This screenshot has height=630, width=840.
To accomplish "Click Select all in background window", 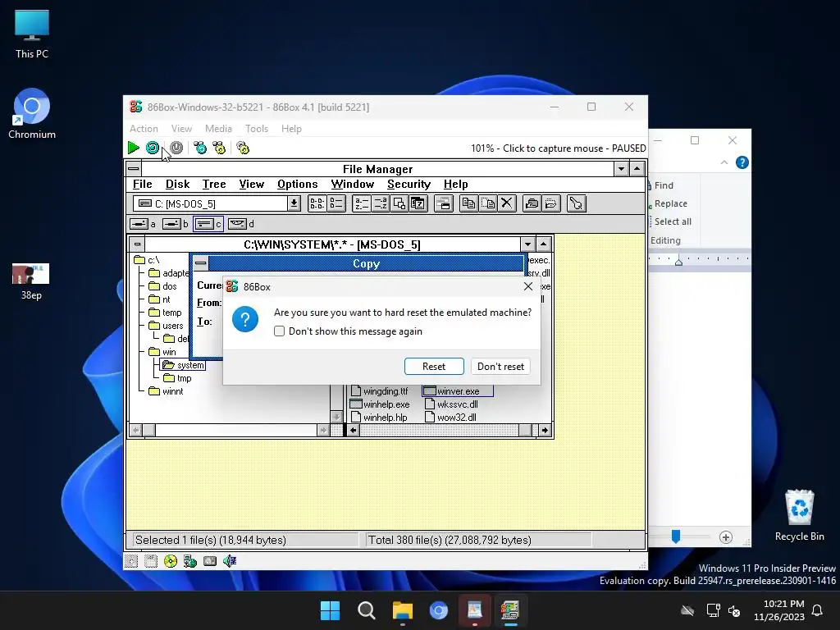I will (671, 221).
